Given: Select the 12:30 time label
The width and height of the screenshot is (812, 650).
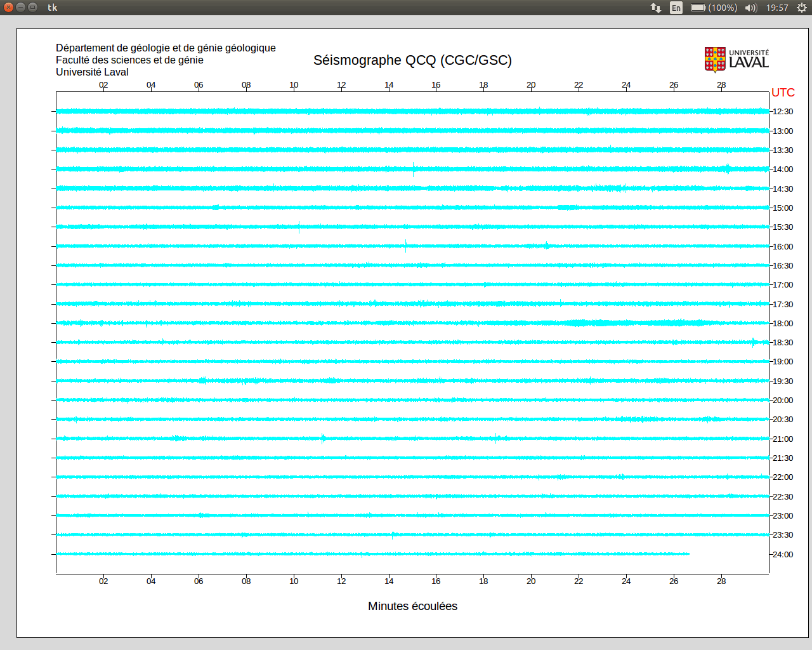Looking at the screenshot, I should click(x=783, y=112).
